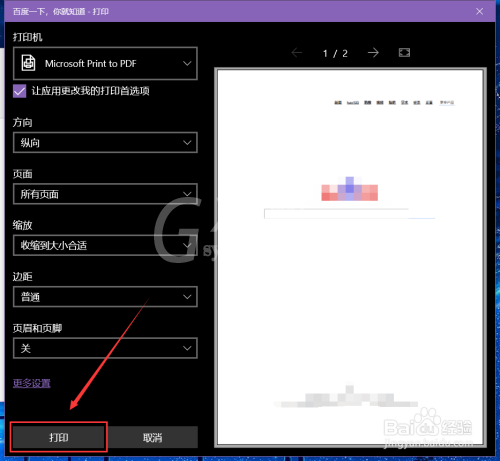Image resolution: width=500 pixels, height=461 pixels.
Task: Open the 缩放 dropdown set to 收缩到大小合适
Action: pyautogui.click(x=105, y=245)
